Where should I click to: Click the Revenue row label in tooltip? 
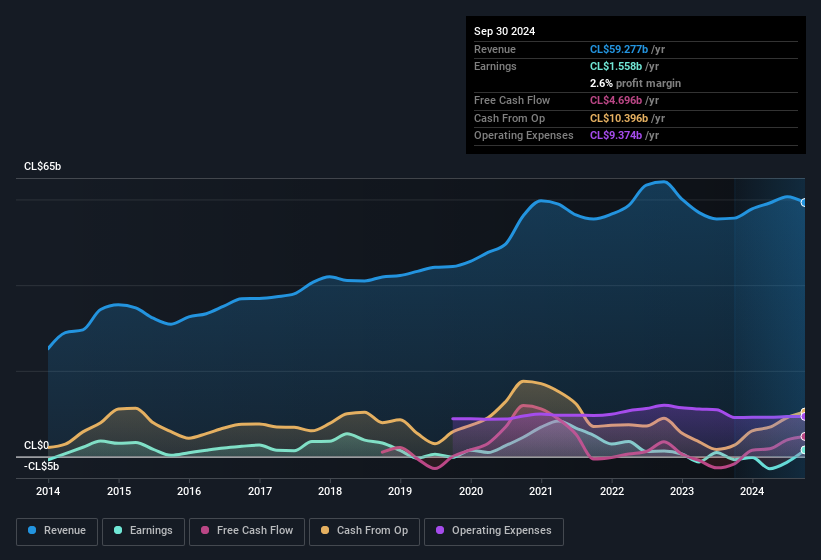495,49
